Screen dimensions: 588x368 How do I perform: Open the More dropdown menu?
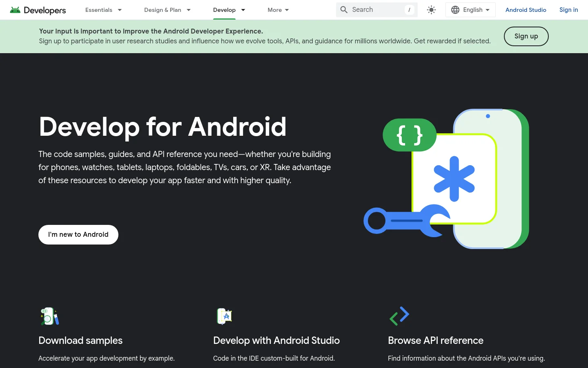(278, 10)
